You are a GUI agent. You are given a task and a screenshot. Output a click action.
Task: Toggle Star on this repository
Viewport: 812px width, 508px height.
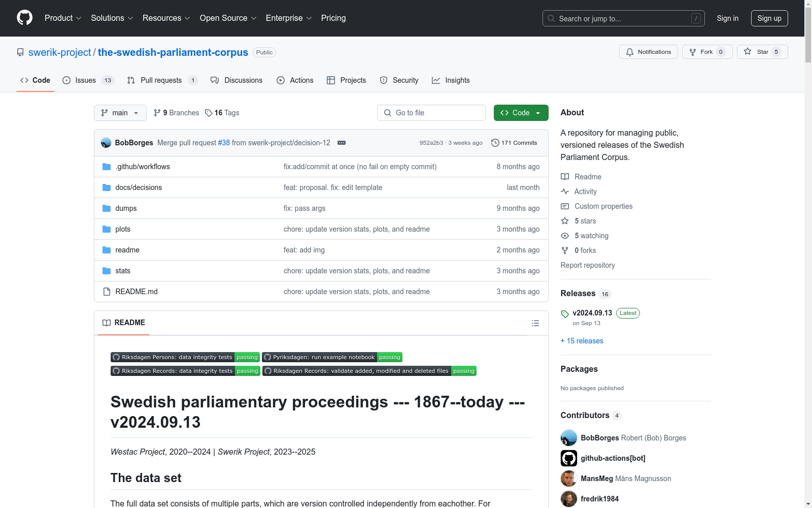(762, 52)
